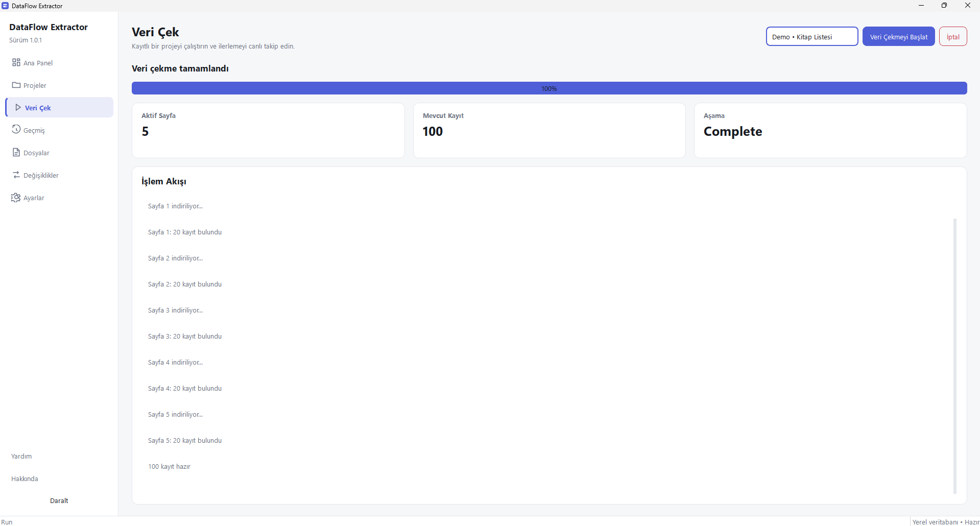Click the DataFlow Extractor title bar icon
The image size is (980, 526).
[x=5, y=6]
